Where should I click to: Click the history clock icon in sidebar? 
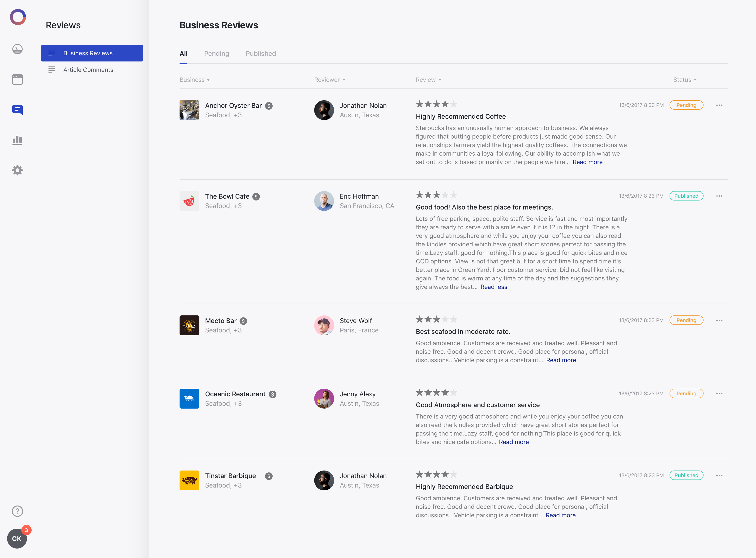17,49
